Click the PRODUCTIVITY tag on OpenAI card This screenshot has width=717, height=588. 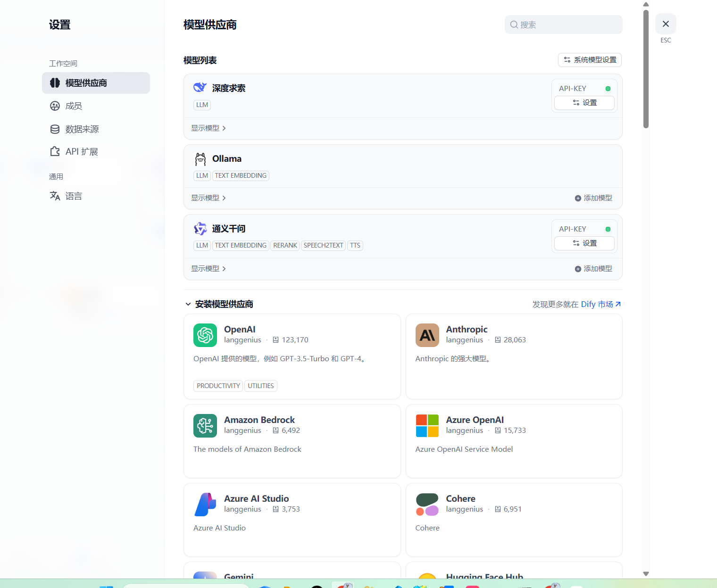pos(218,386)
